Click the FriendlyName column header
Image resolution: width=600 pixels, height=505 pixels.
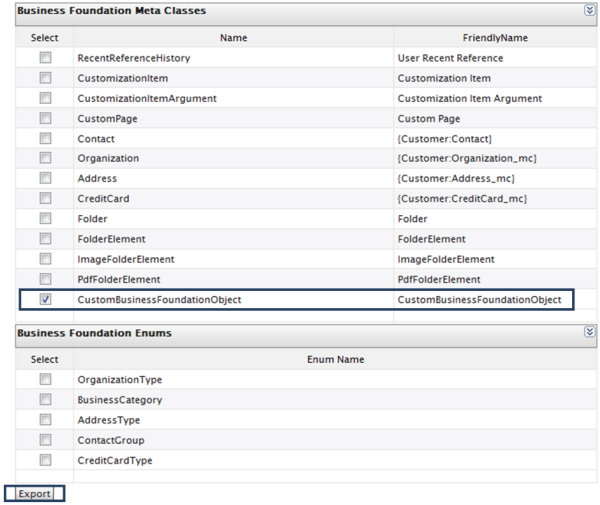(494, 38)
